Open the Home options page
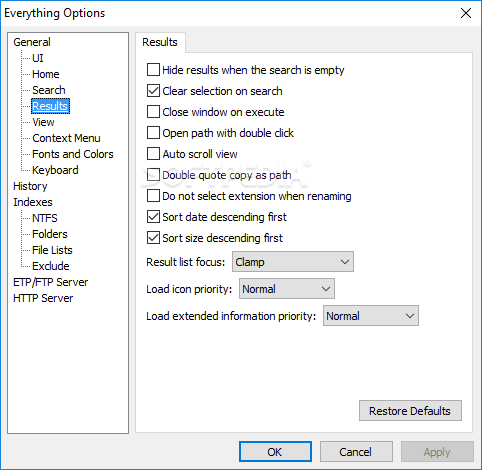The height and width of the screenshot is (470, 482). click(x=46, y=74)
